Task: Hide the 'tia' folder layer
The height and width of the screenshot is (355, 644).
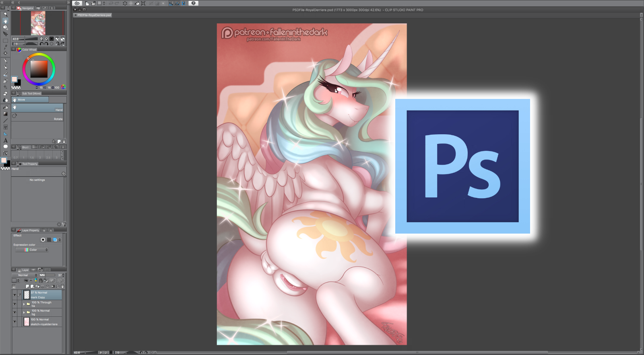Action: pyautogui.click(x=14, y=304)
